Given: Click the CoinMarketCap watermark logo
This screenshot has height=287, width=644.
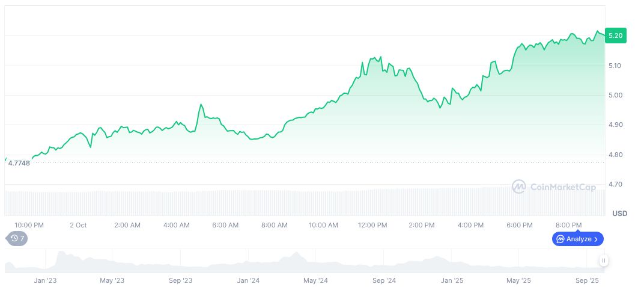Looking at the screenshot, I should pyautogui.click(x=518, y=187).
